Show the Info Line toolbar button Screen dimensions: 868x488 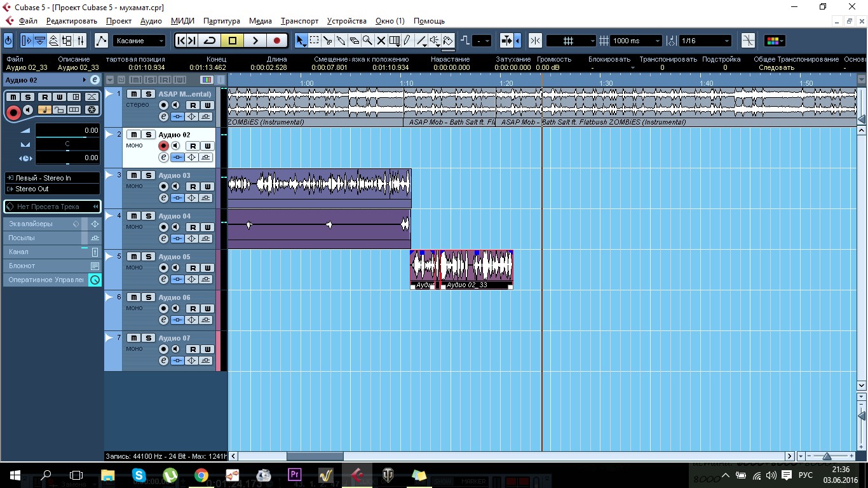[x=40, y=41]
